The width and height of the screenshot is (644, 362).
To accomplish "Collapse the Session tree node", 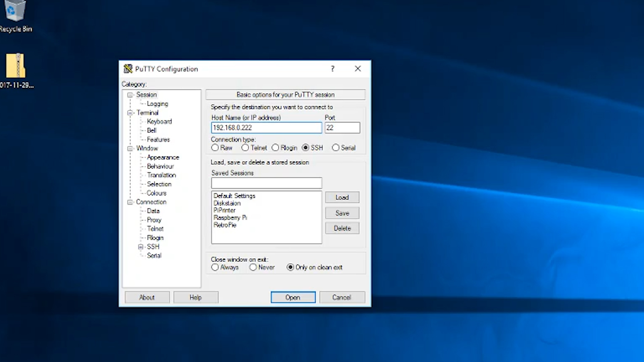I will [130, 95].
